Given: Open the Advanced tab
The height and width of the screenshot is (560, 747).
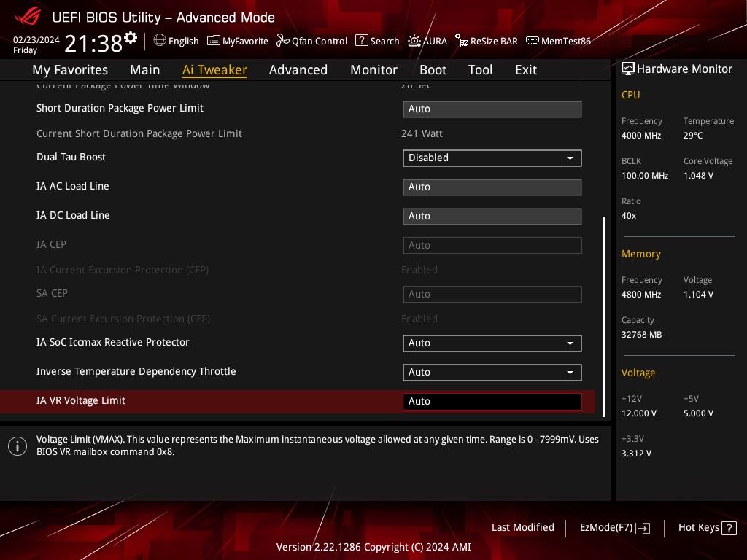Looking at the screenshot, I should [x=298, y=69].
